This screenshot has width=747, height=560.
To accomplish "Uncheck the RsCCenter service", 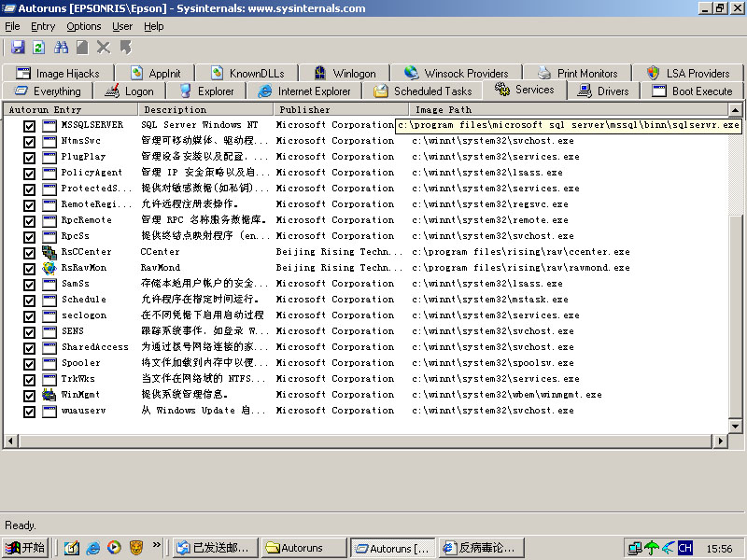I will point(30,253).
